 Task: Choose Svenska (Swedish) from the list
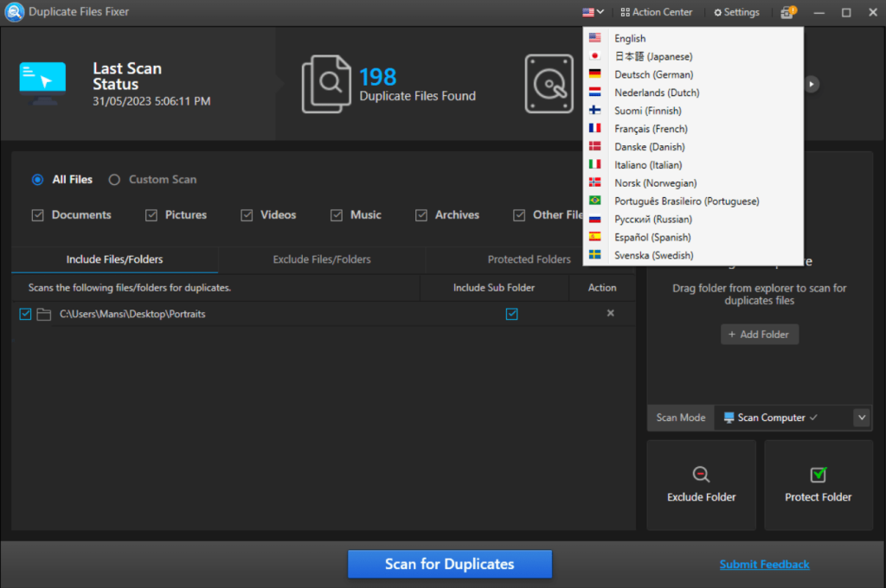click(693, 255)
